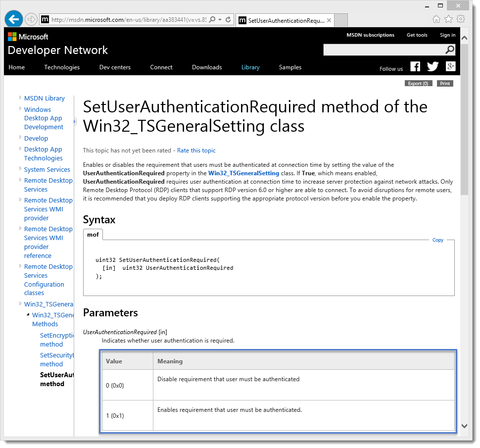Click the Develop sidebar link
480x448 pixels.
pyautogui.click(x=36, y=139)
